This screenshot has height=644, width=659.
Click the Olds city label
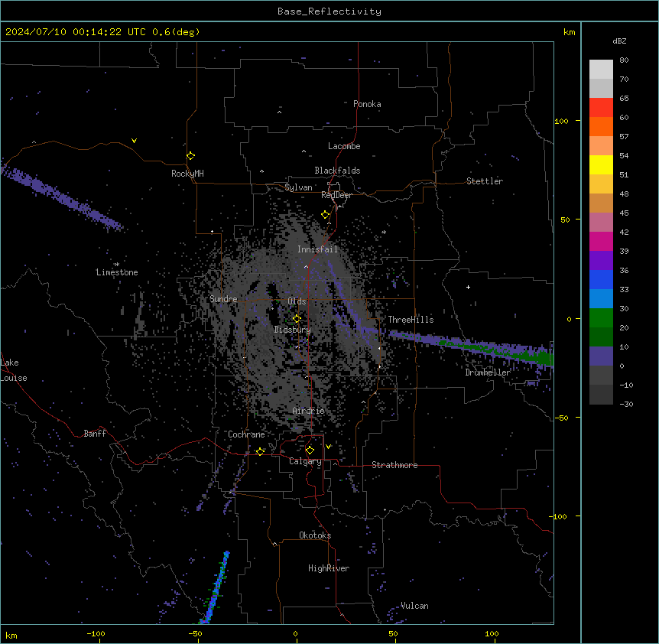pos(297,301)
